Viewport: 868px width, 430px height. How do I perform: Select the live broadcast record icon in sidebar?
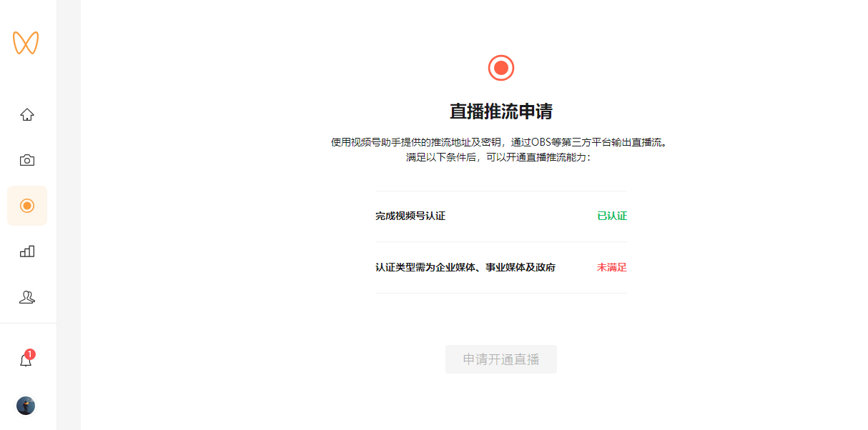coord(27,206)
